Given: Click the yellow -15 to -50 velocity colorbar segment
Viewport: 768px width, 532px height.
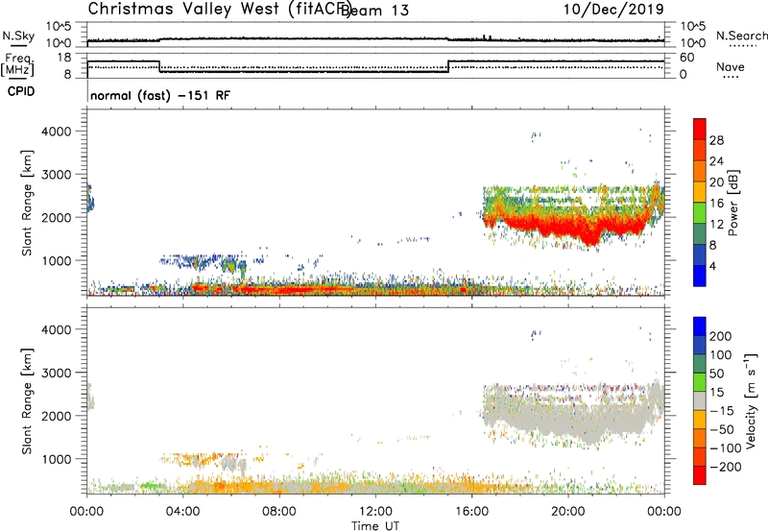Looking at the screenshot, I should (x=700, y=420).
